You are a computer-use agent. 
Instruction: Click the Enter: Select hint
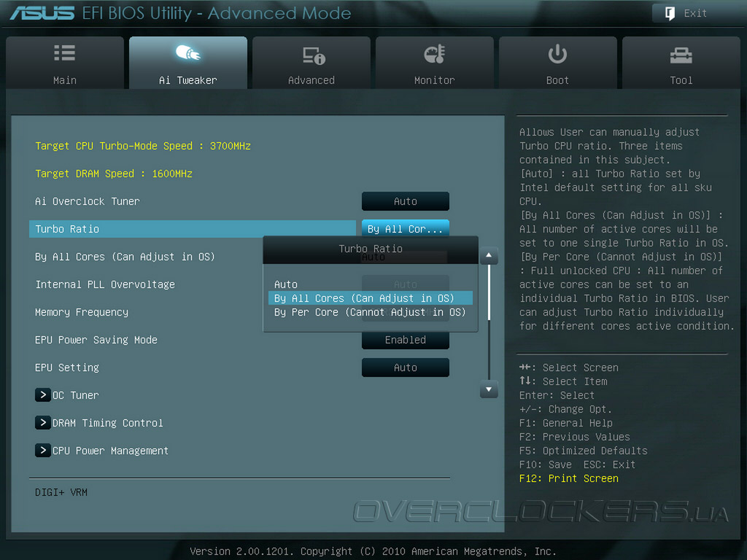[x=557, y=395]
